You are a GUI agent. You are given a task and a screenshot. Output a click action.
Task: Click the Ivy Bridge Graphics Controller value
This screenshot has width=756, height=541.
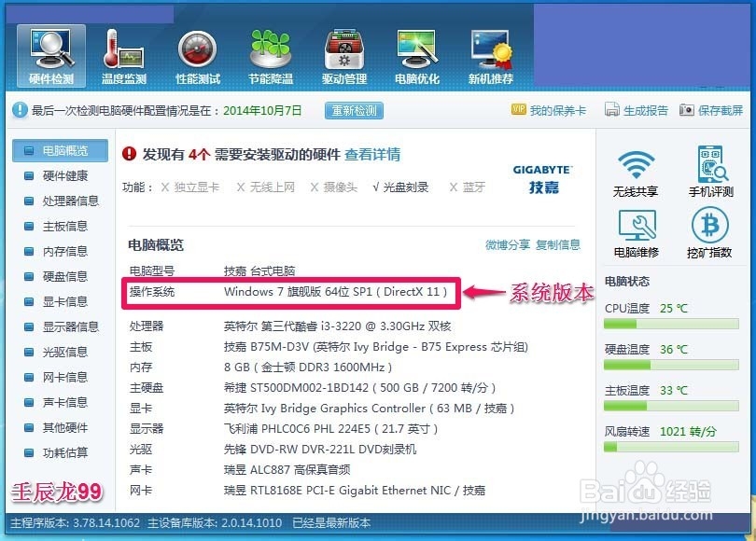(369, 408)
